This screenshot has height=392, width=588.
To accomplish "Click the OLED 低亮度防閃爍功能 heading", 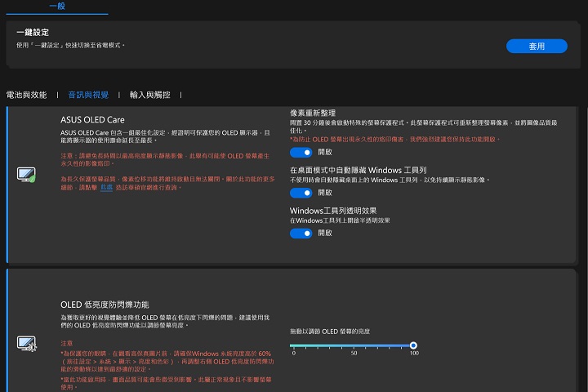I will (x=105, y=305).
